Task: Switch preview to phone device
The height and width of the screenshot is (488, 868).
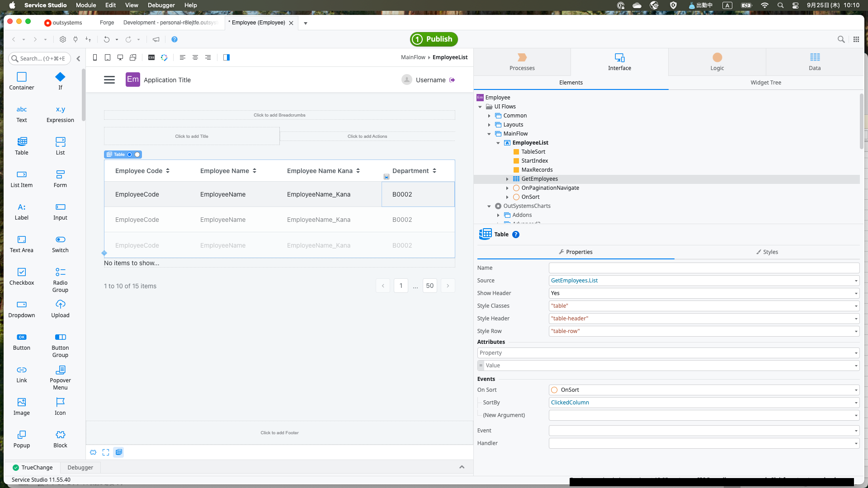Action: tap(95, 57)
